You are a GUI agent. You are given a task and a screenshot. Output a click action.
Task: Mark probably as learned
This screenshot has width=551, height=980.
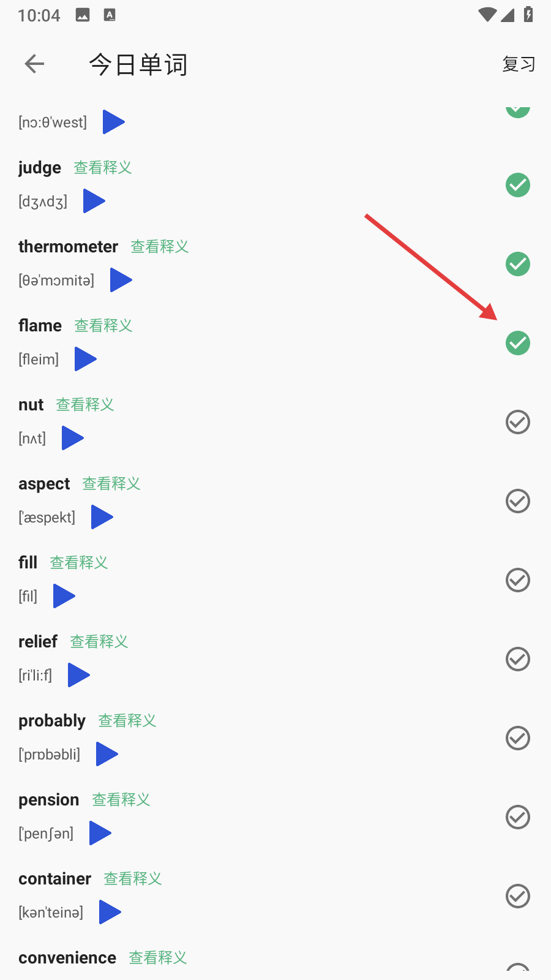(x=518, y=738)
